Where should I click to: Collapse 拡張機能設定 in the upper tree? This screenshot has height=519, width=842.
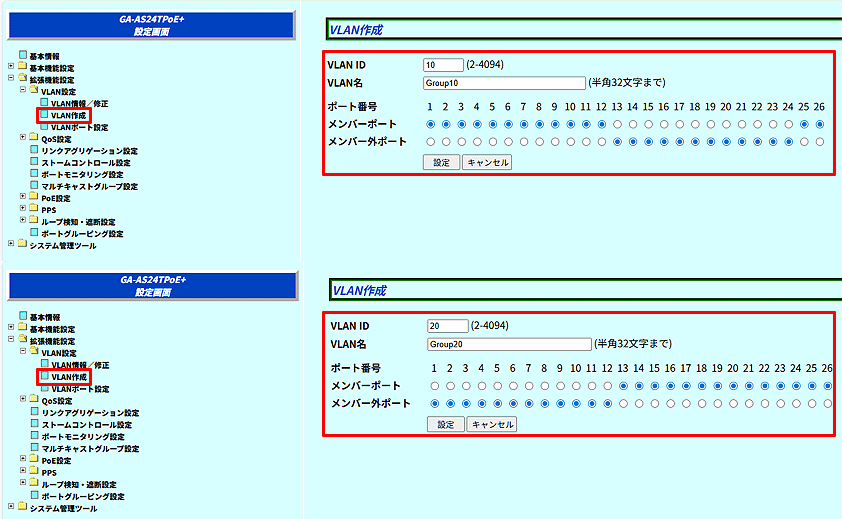11,79
